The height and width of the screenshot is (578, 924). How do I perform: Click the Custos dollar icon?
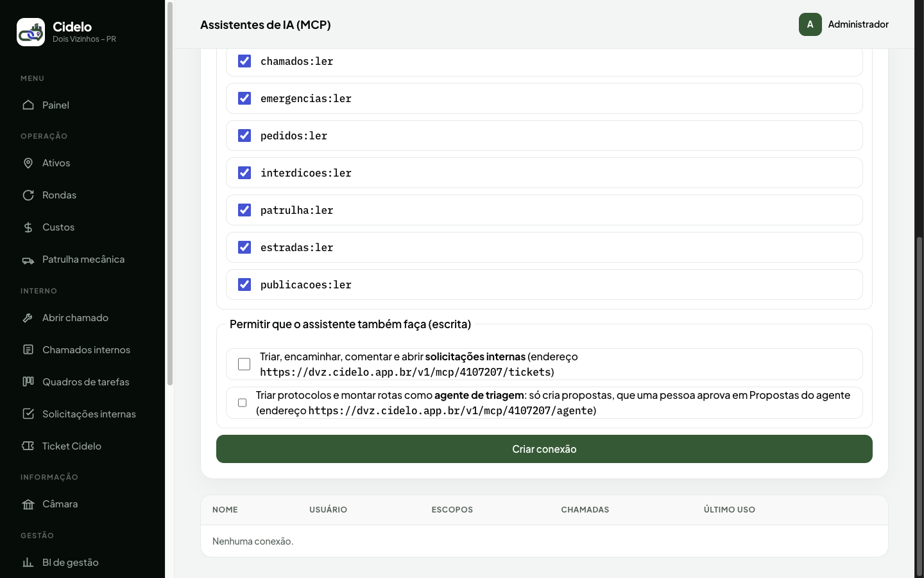tap(28, 227)
